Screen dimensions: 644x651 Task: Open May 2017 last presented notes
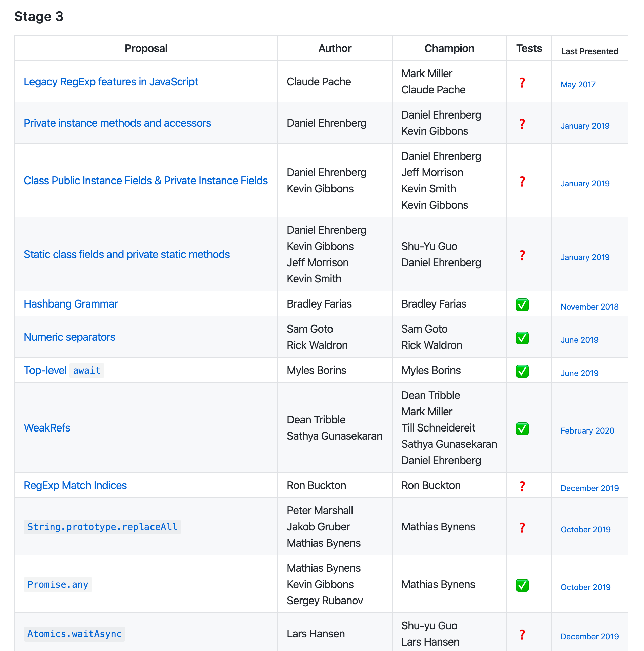point(578,84)
